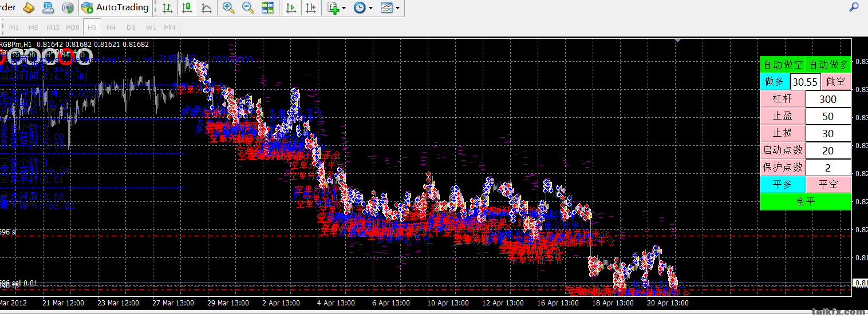
Task: Click the '10 Apr 13:00' time label
Action: 448,303
